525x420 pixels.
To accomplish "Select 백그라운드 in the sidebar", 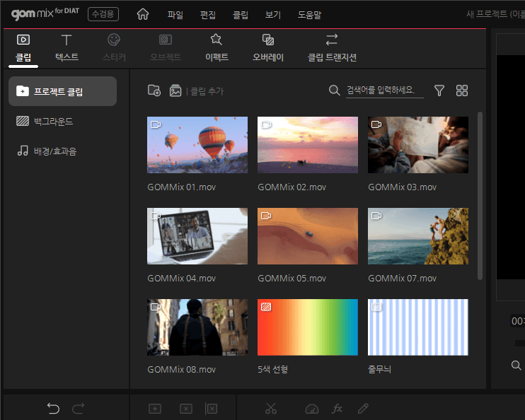I will [x=53, y=122].
